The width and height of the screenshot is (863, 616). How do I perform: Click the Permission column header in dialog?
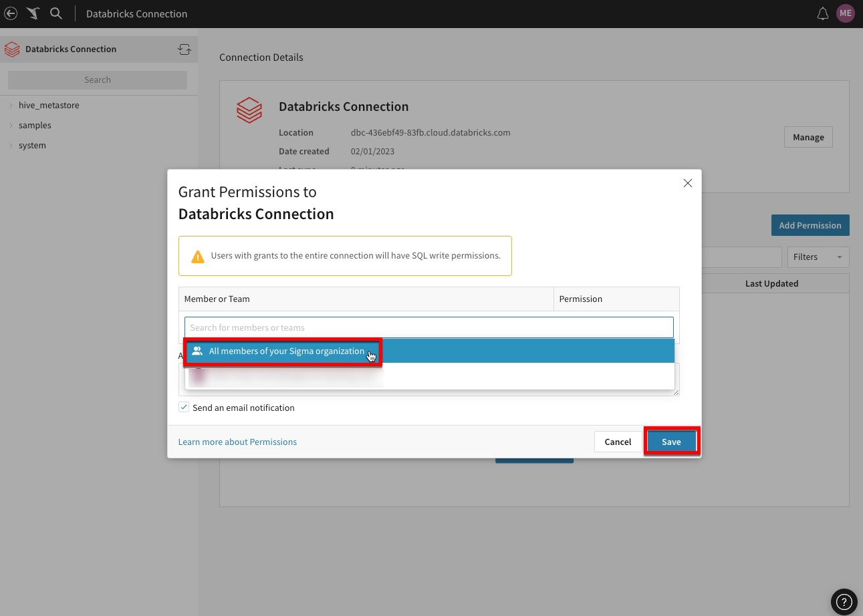coord(616,299)
